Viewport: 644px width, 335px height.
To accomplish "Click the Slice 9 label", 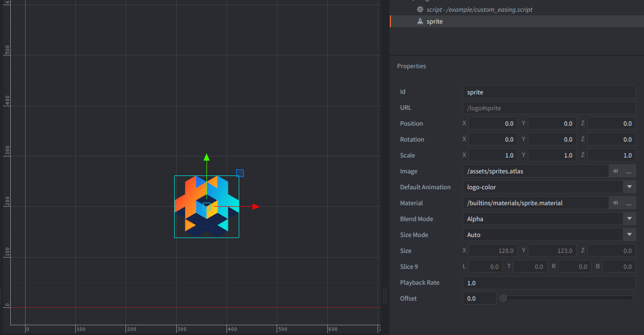I will [409, 267].
